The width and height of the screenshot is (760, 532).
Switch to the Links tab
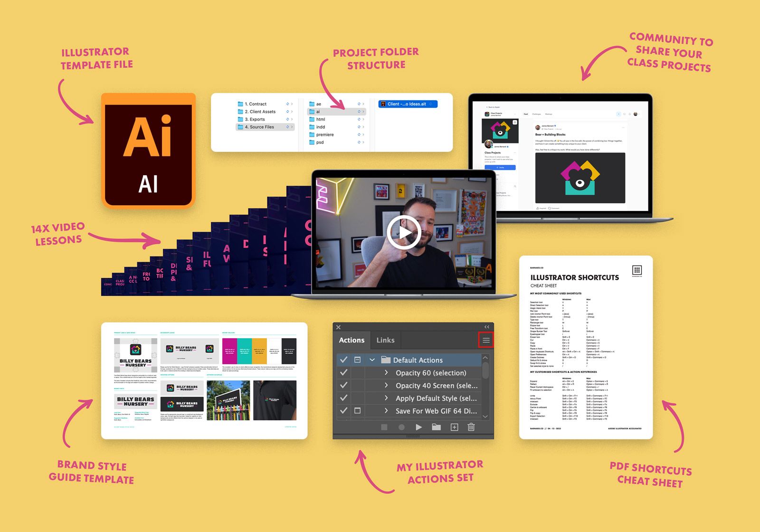point(385,340)
